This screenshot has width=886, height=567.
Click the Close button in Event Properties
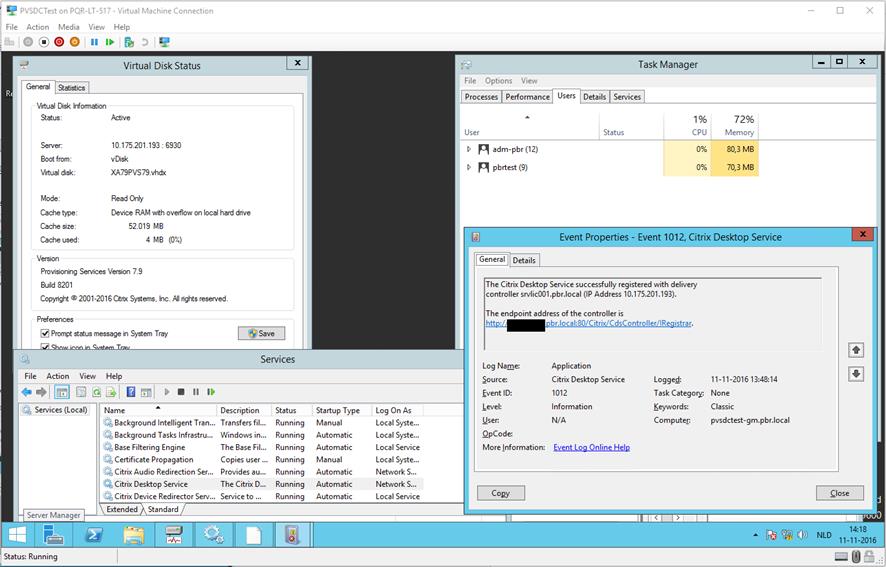[840, 493]
